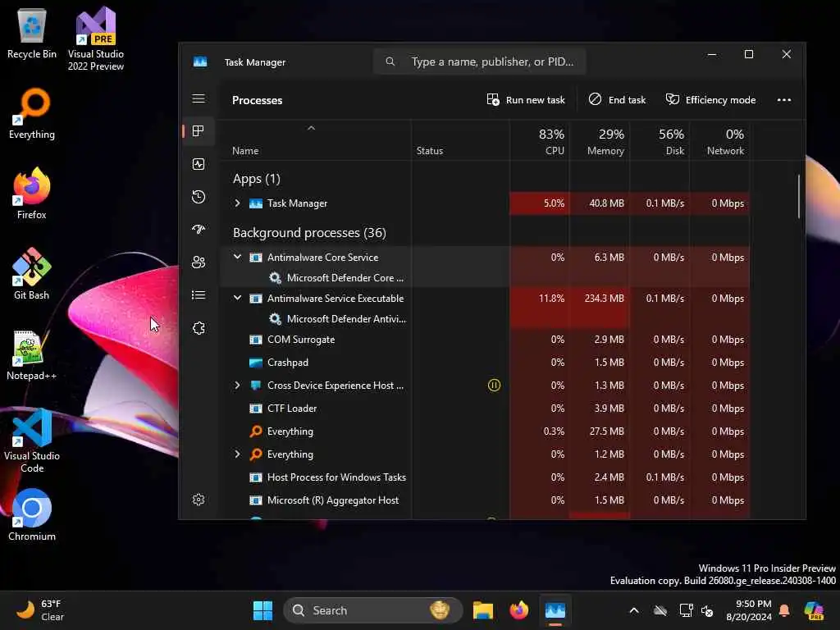
Task: Open Recycle Bin desktop icon
Action: (x=32, y=34)
